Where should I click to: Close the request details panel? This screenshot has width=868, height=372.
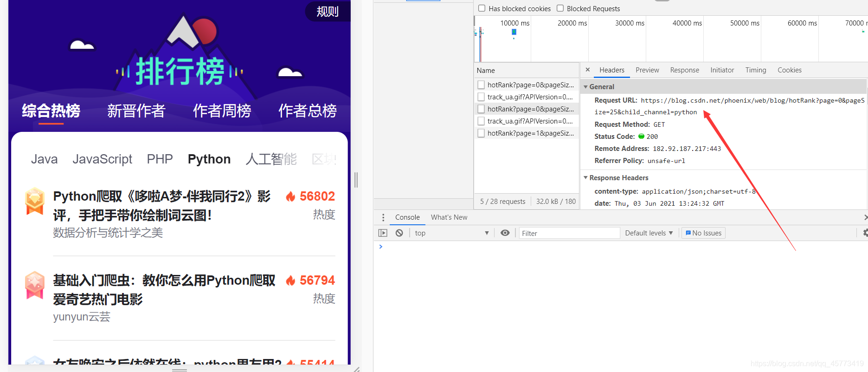pyautogui.click(x=587, y=70)
